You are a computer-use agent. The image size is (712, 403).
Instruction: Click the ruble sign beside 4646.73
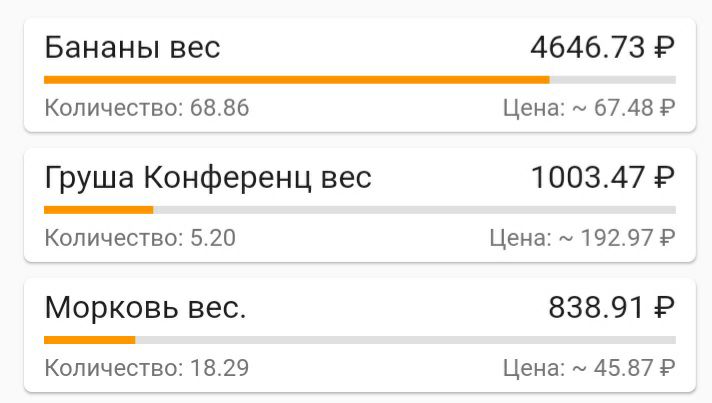[x=664, y=47]
